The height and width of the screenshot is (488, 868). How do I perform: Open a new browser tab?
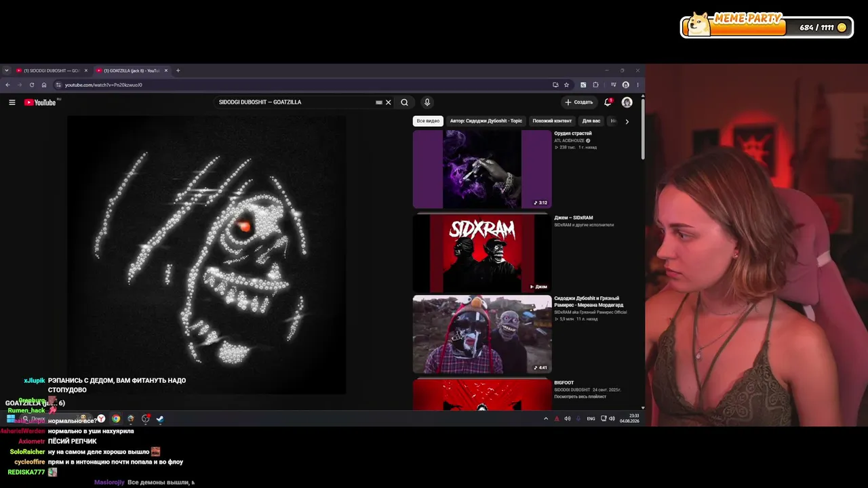178,70
